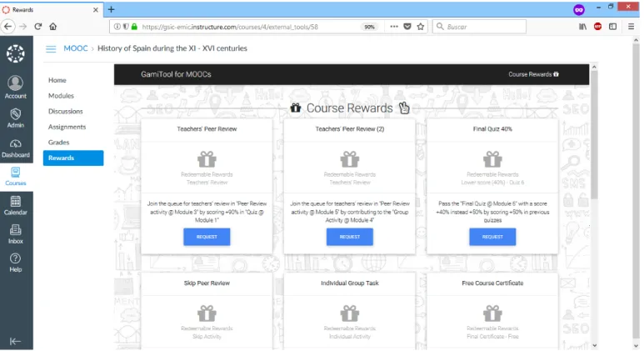Open the browser library icon
The image size is (644, 351).
pos(583,27)
